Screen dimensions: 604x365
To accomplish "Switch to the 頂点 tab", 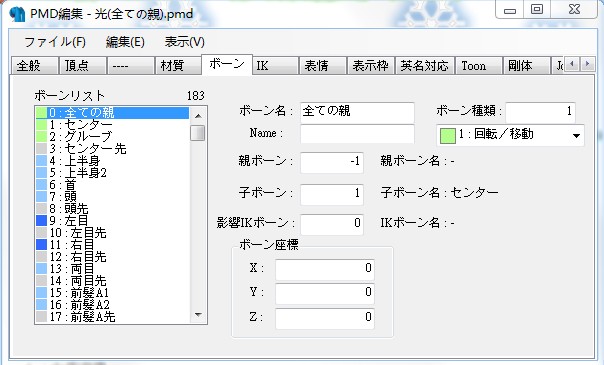I will click(x=82, y=65).
